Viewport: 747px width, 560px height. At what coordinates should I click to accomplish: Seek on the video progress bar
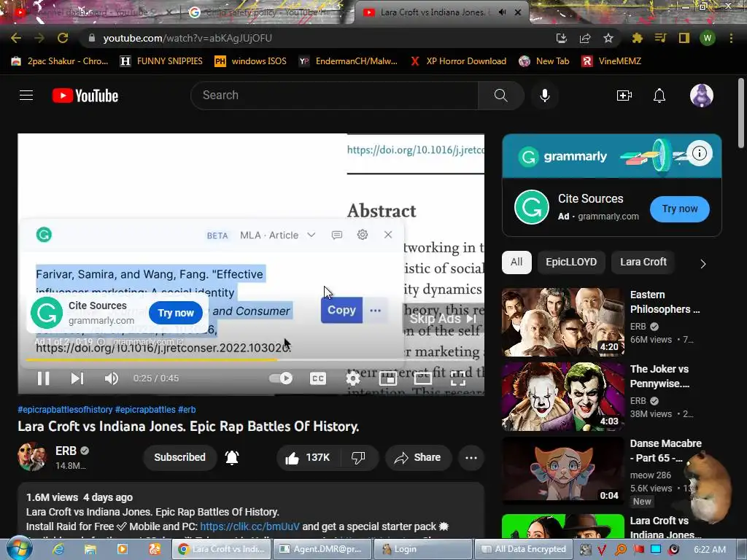(251, 360)
